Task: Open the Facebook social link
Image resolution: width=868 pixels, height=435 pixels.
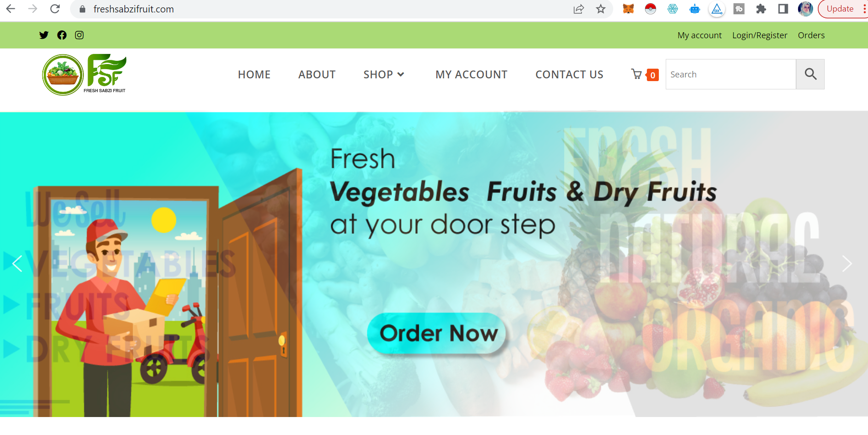Action: [x=62, y=35]
